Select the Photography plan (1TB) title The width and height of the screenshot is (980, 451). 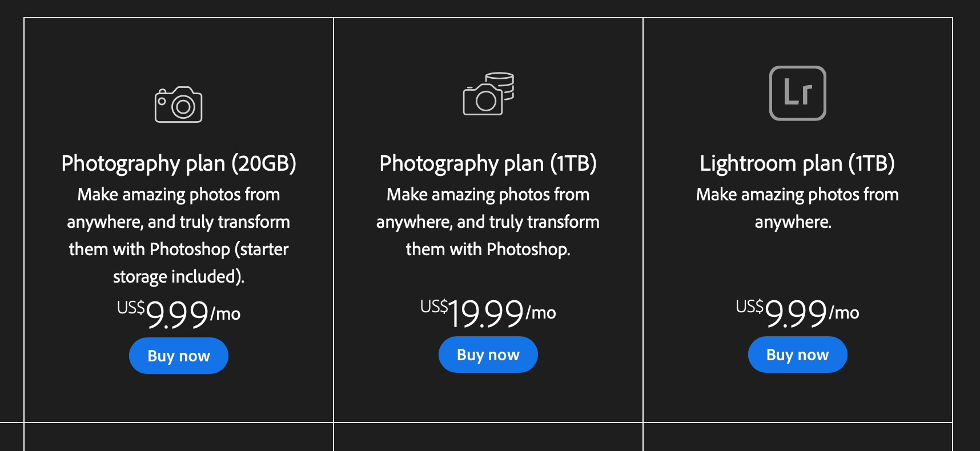pyautogui.click(x=488, y=163)
